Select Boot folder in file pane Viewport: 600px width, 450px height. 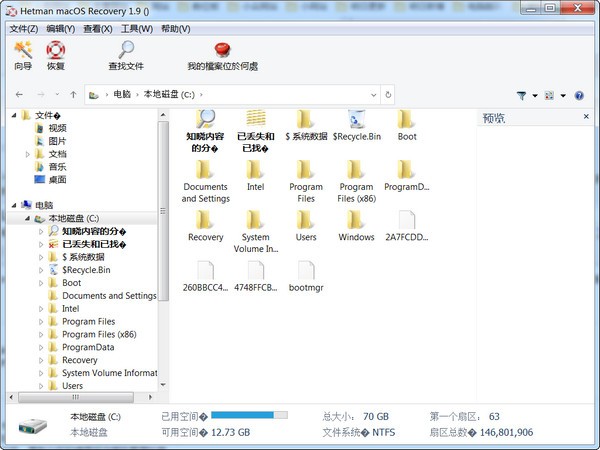pos(407,126)
